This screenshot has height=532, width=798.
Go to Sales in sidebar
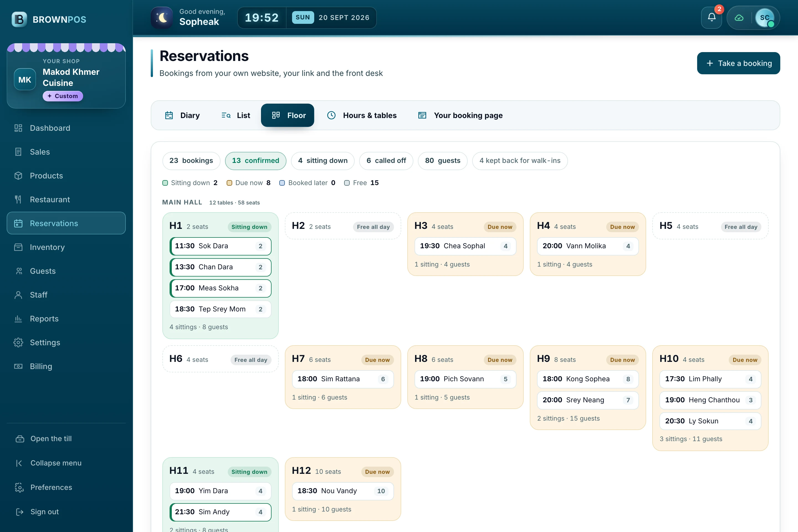[x=66, y=152]
